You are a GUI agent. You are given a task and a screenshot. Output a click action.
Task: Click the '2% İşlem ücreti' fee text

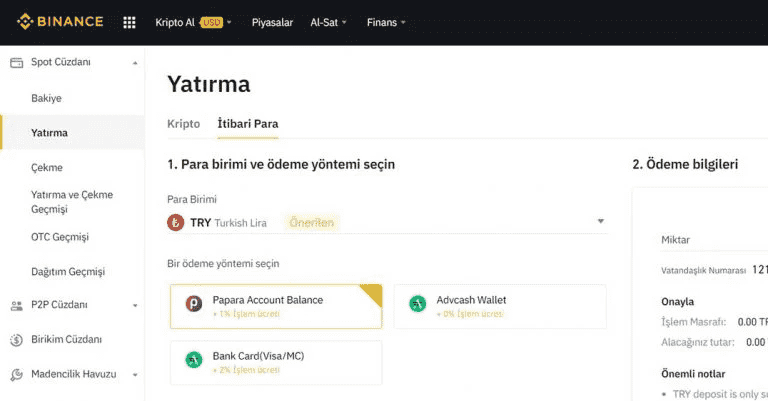pyautogui.click(x=246, y=370)
